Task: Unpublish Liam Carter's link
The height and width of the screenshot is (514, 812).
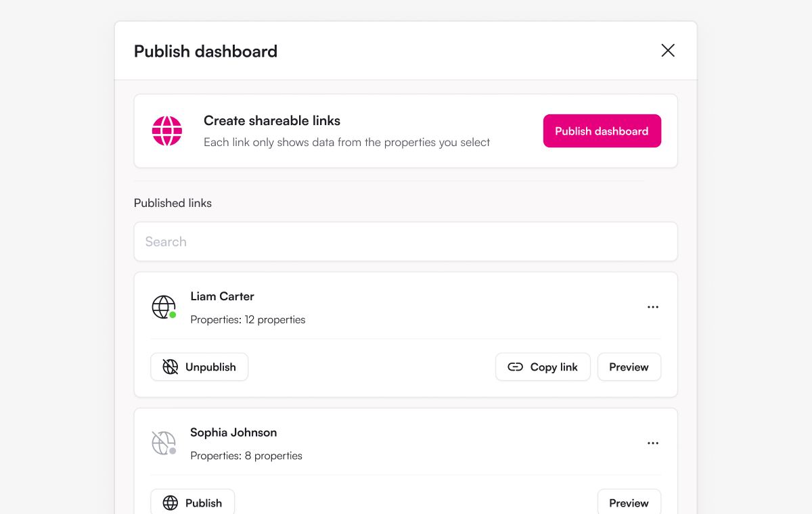Action: tap(200, 367)
